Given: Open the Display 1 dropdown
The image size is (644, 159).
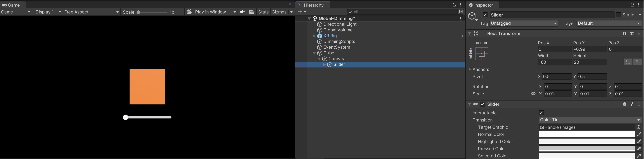Looking at the screenshot, I should click(x=48, y=12).
